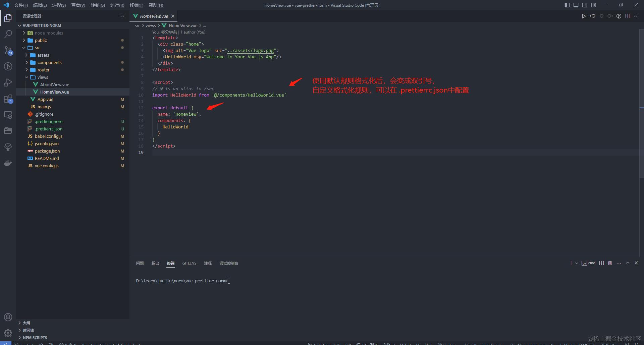The height and width of the screenshot is (345, 644).
Task: Open the 编辑(E) menu
Action: pos(40,5)
